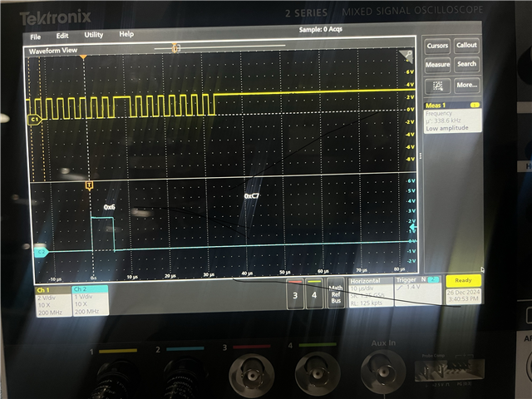Viewport: 532px width, 399px height.
Task: Select the trigger position arrow at graticule top
Action: tap(83, 58)
